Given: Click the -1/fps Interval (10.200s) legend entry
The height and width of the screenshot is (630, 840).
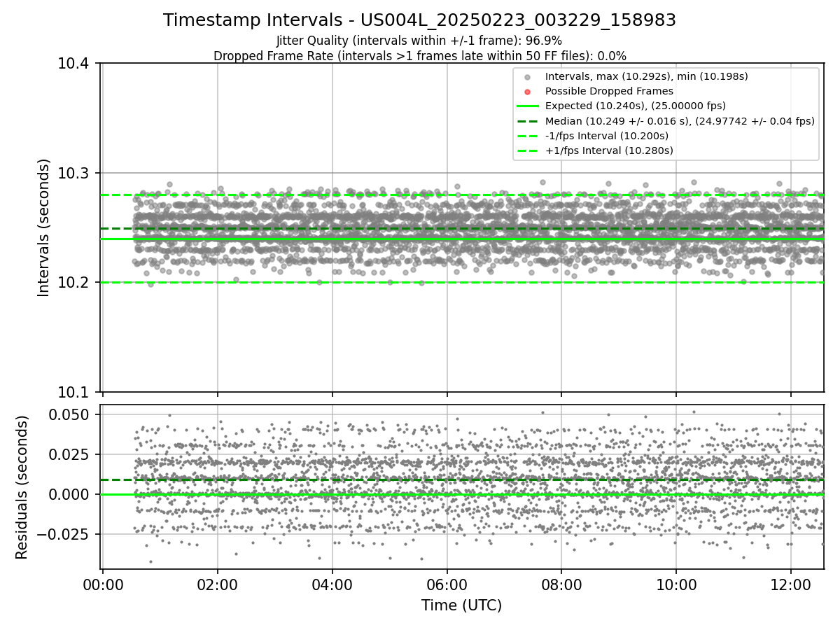Looking at the screenshot, I should coord(606,136).
